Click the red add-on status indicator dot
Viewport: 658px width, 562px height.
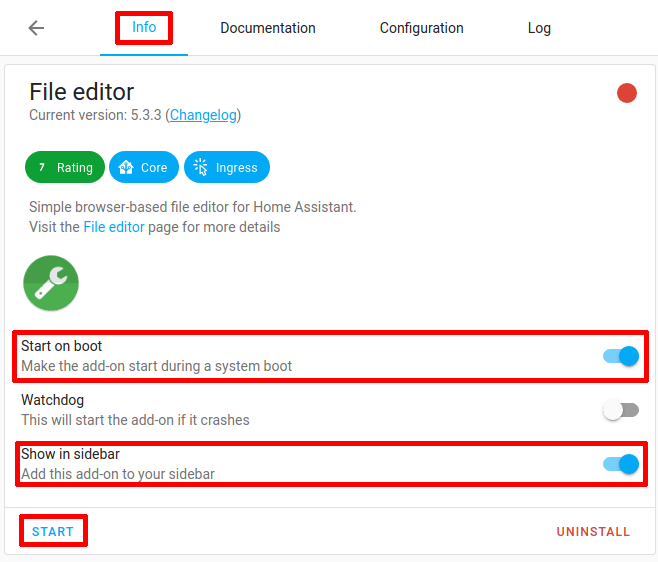[x=627, y=93]
